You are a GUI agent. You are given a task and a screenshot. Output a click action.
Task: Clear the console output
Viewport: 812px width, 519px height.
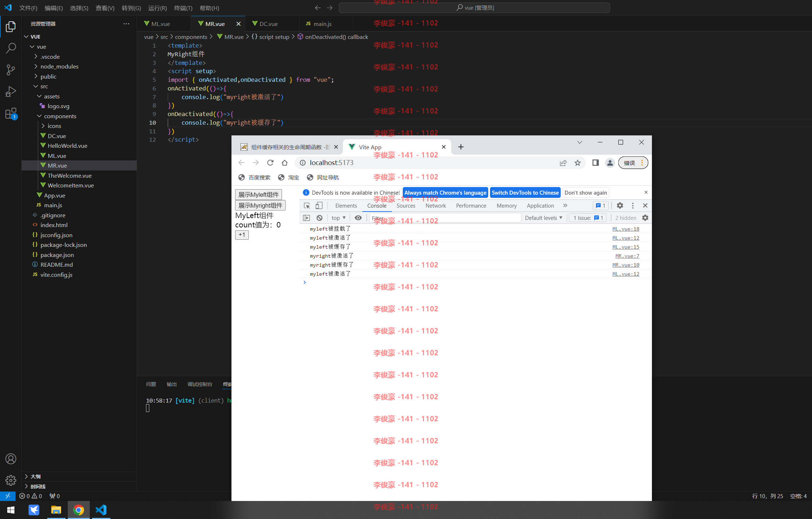pyautogui.click(x=319, y=218)
